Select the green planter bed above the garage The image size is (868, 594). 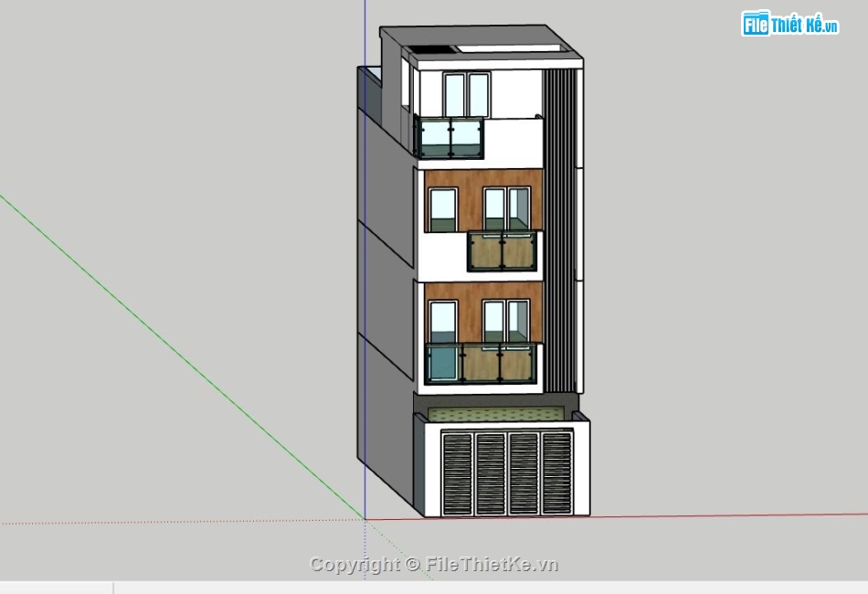(x=496, y=414)
